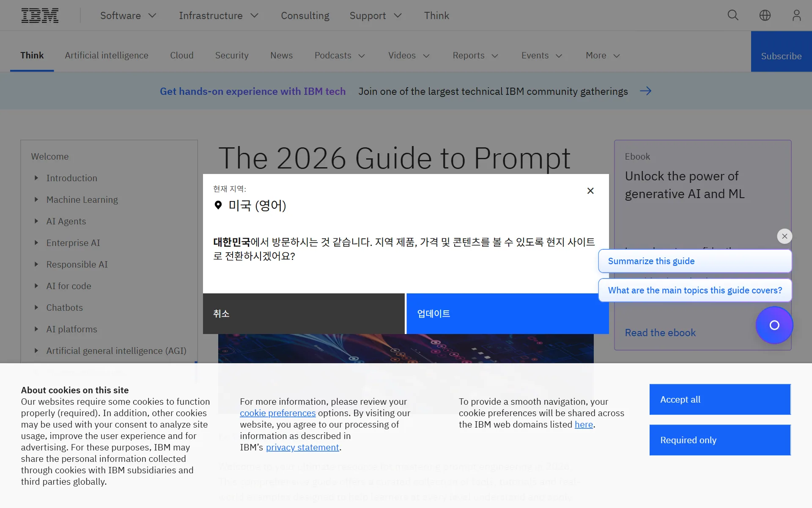Expand the Software menu
The height and width of the screenshot is (508, 812).
[x=129, y=16]
